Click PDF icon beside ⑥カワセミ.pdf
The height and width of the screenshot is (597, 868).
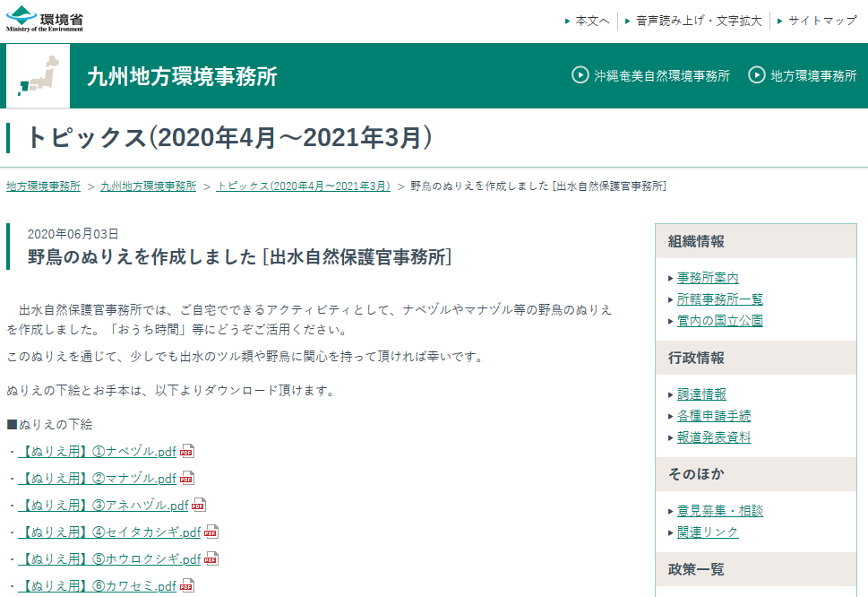pos(187,586)
